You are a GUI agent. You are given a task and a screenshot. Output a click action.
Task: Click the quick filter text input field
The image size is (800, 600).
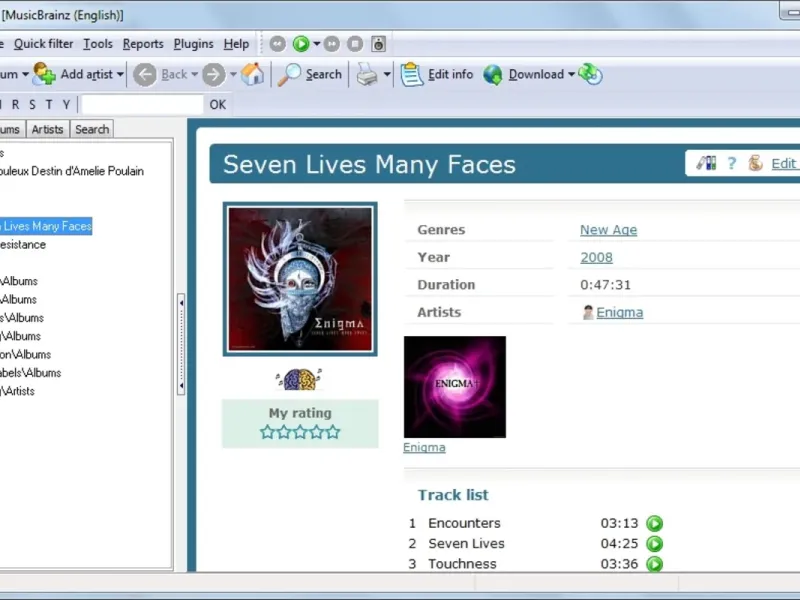click(x=142, y=105)
